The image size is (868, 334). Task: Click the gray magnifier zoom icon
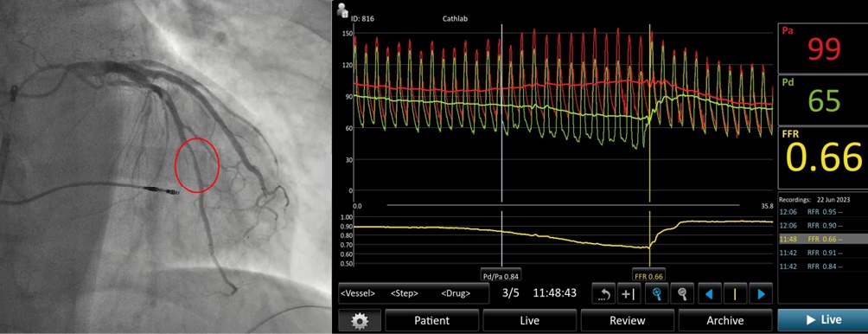coord(682,294)
